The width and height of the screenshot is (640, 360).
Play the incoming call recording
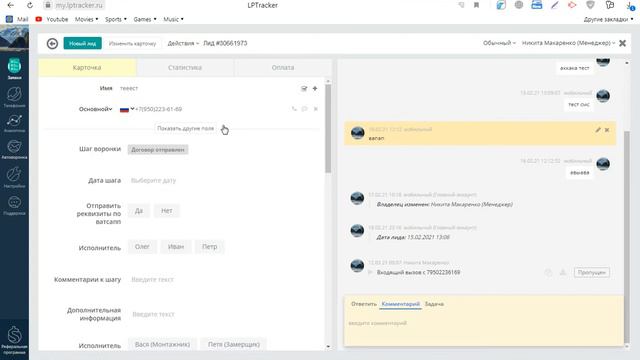click(x=370, y=272)
